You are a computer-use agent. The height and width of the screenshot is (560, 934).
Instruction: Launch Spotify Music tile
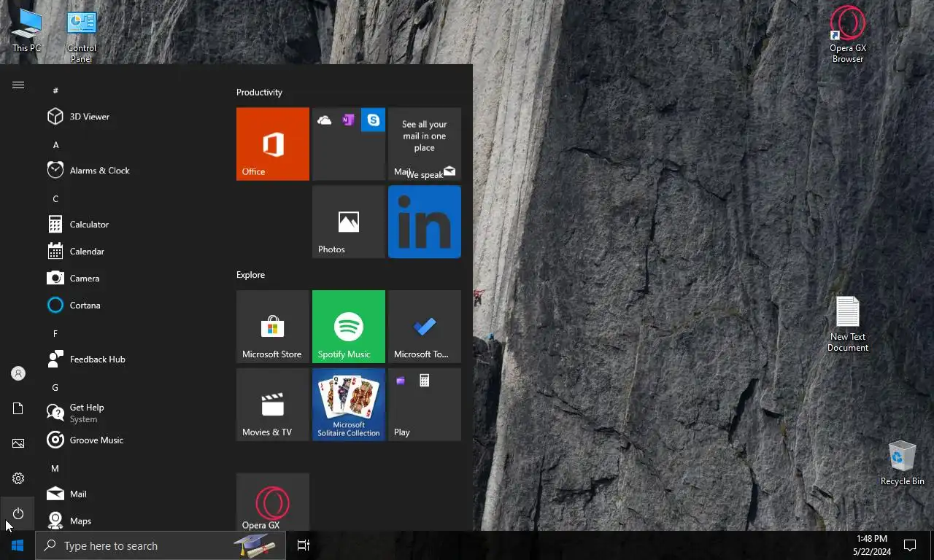(349, 327)
